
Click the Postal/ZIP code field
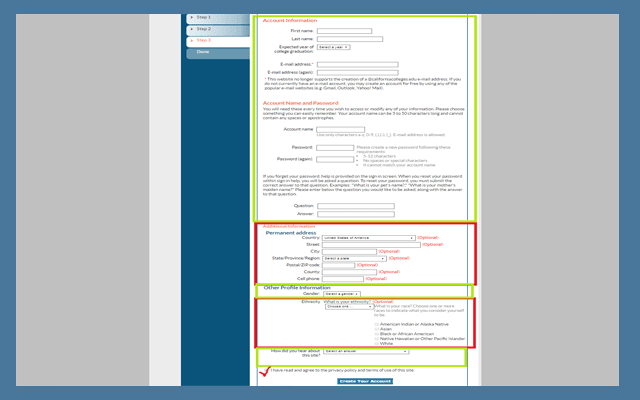338,265
